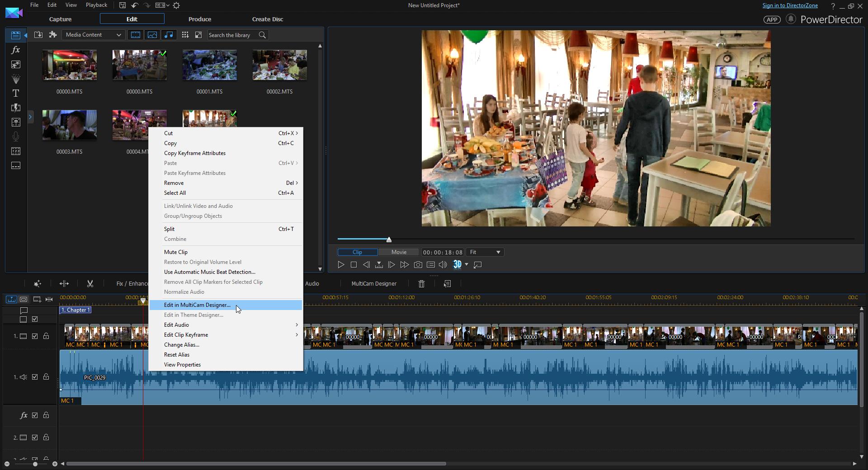868x470 pixels.
Task: Click the Split scissors tool icon
Action: (x=90, y=284)
